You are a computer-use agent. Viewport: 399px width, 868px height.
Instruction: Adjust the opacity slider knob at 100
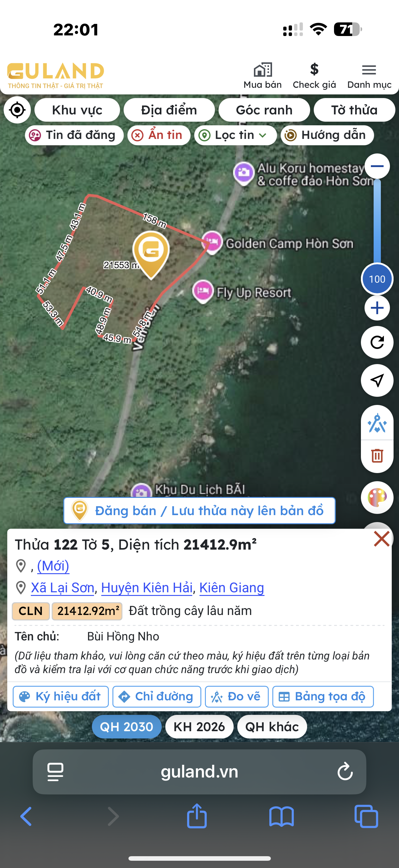coord(377,279)
